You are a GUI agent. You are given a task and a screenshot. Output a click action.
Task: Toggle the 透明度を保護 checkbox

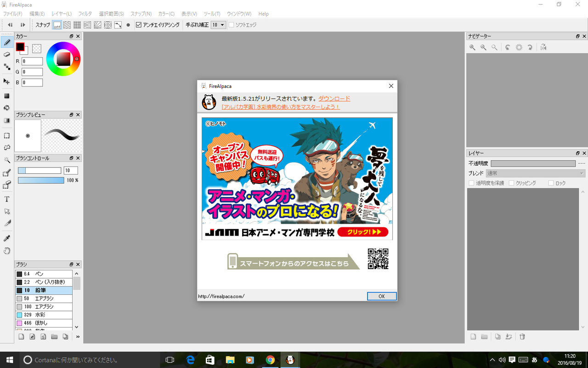[x=471, y=183]
